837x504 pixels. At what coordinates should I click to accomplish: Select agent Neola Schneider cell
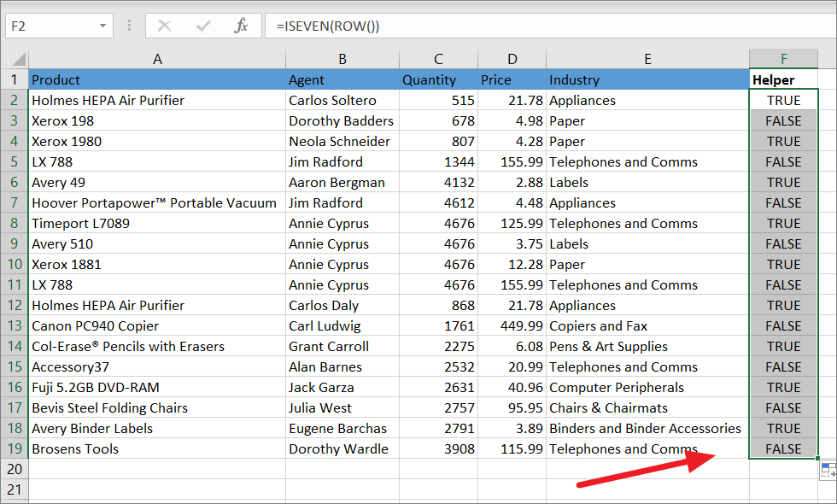342,142
